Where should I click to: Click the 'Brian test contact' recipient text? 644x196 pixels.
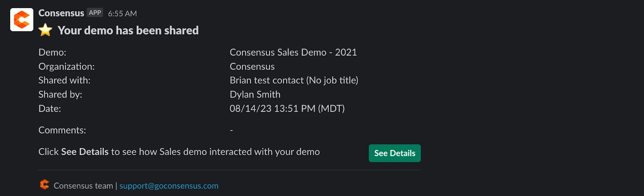pos(266,80)
